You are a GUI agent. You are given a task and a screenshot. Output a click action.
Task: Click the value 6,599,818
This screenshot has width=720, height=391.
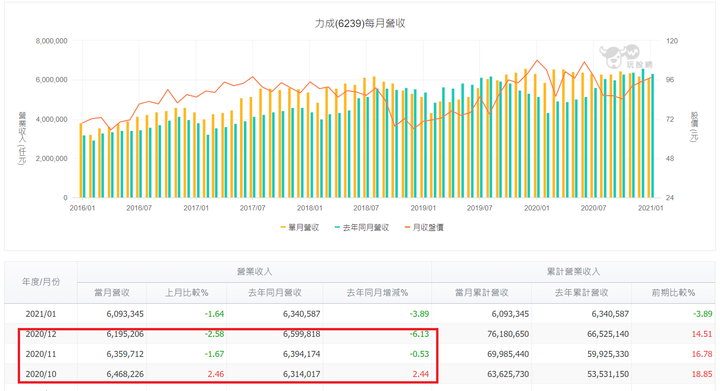pyautogui.click(x=302, y=334)
